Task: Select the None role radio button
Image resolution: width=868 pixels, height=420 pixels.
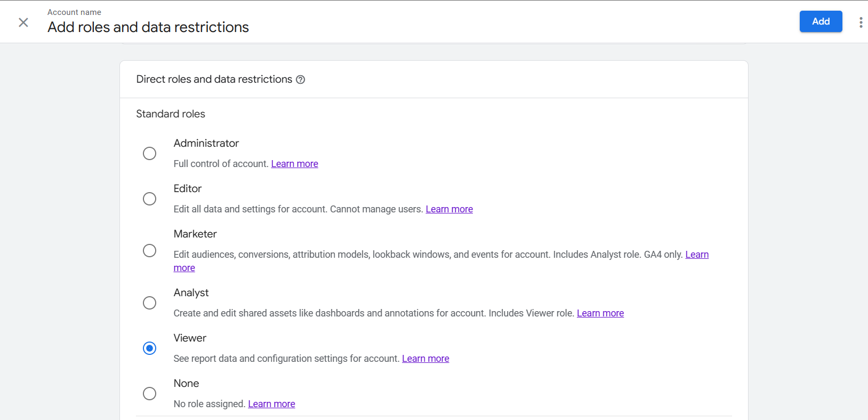Action: [150, 394]
